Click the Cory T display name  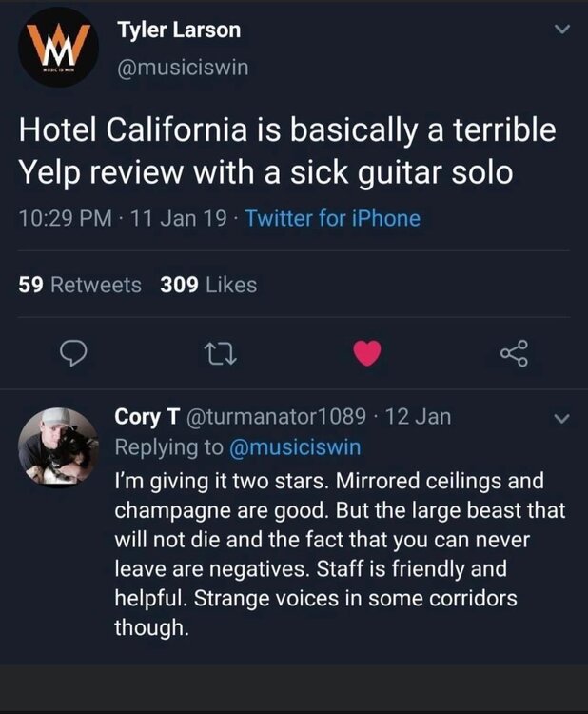click(144, 417)
